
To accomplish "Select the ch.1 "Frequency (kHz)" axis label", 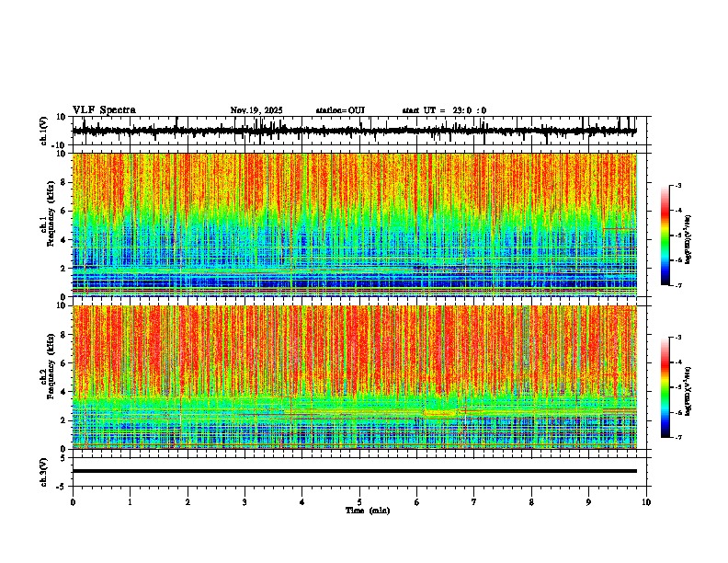I will coord(51,214).
